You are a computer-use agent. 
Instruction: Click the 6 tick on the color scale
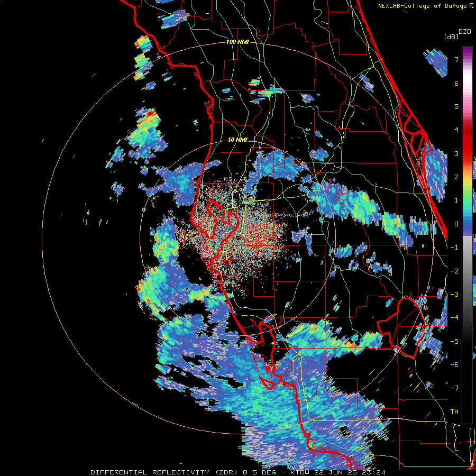click(456, 83)
